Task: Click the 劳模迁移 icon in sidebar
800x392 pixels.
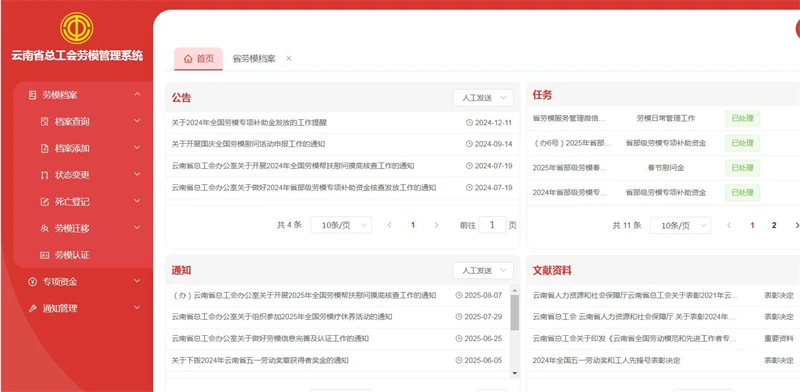Action: [x=44, y=228]
